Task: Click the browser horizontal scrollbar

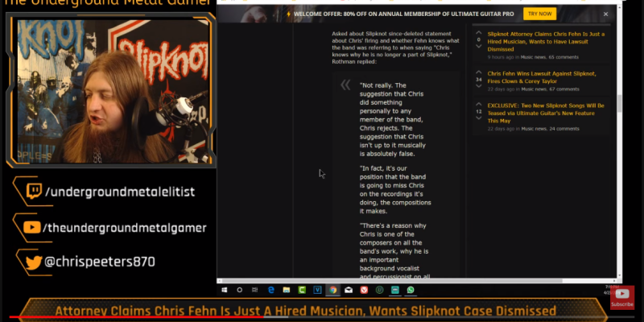Action: point(392,281)
